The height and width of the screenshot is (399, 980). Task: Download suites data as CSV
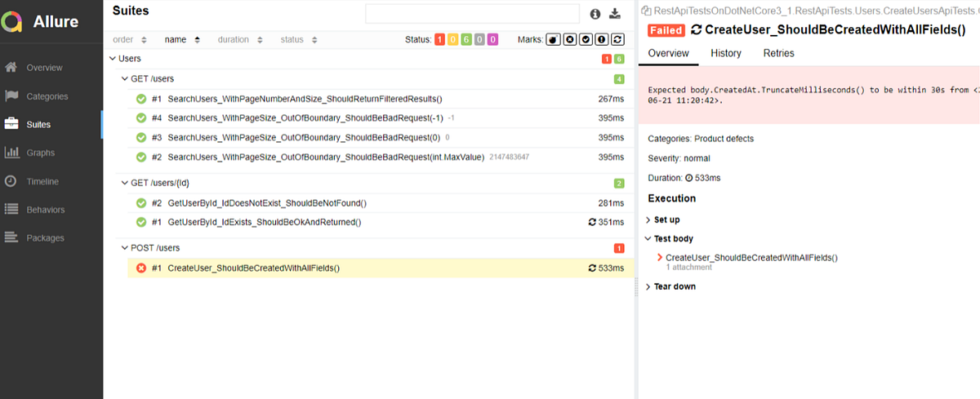point(616,14)
